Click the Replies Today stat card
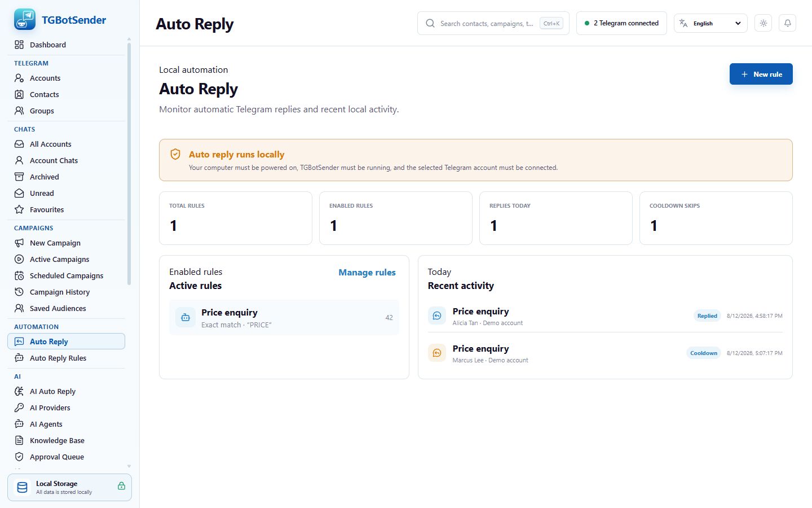The image size is (812, 508). [x=556, y=218]
